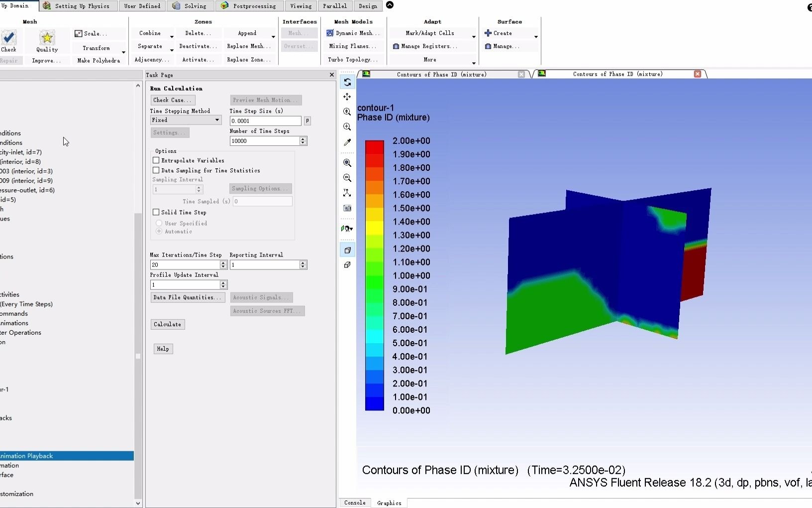Open the Time Stepping Method dropdown
This screenshot has width=812, height=508.
217,120
